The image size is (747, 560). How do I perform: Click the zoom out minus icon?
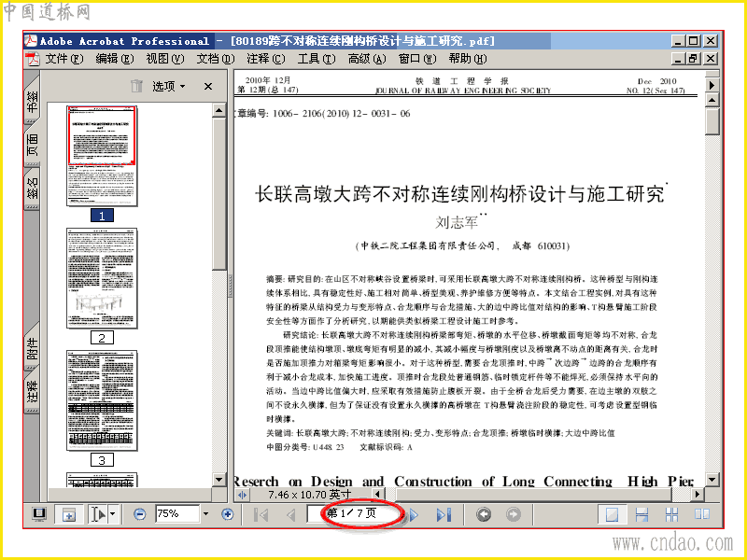coord(139,514)
